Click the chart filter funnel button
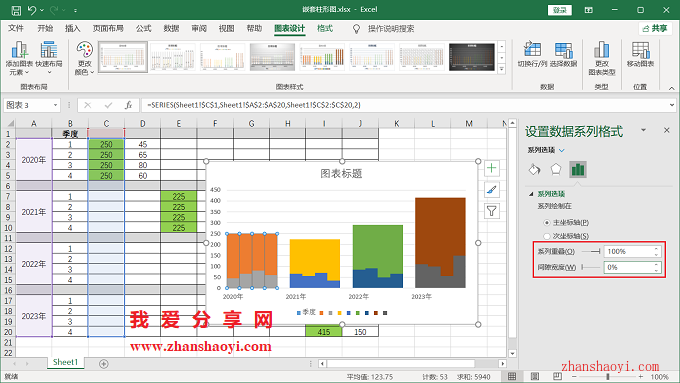This screenshot has width=680, height=383. click(491, 211)
